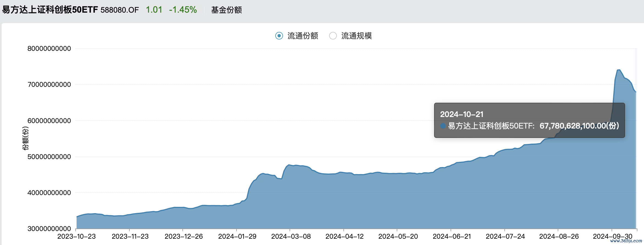Click the tooltip value 67,780,628,100.00(份)
The height and width of the screenshot is (245, 644).
579,126
